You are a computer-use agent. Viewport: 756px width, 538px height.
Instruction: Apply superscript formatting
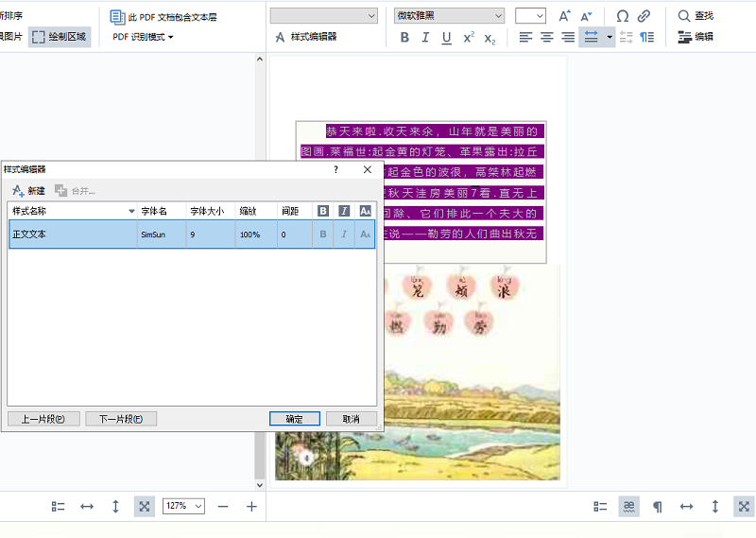pos(468,37)
